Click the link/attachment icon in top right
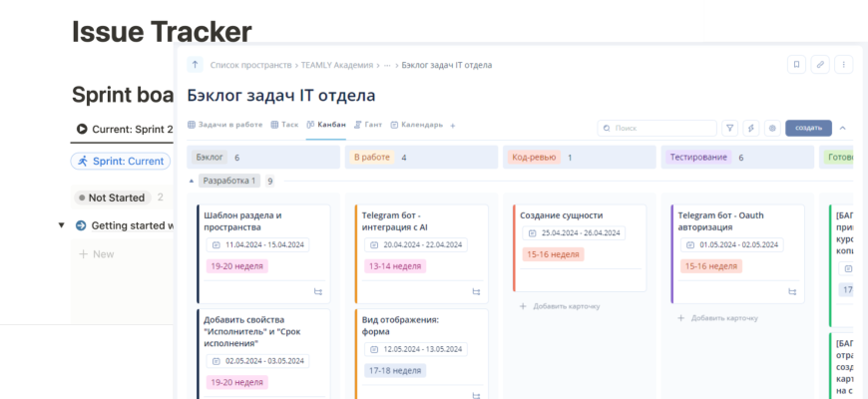This screenshot has width=868, height=399. (820, 65)
